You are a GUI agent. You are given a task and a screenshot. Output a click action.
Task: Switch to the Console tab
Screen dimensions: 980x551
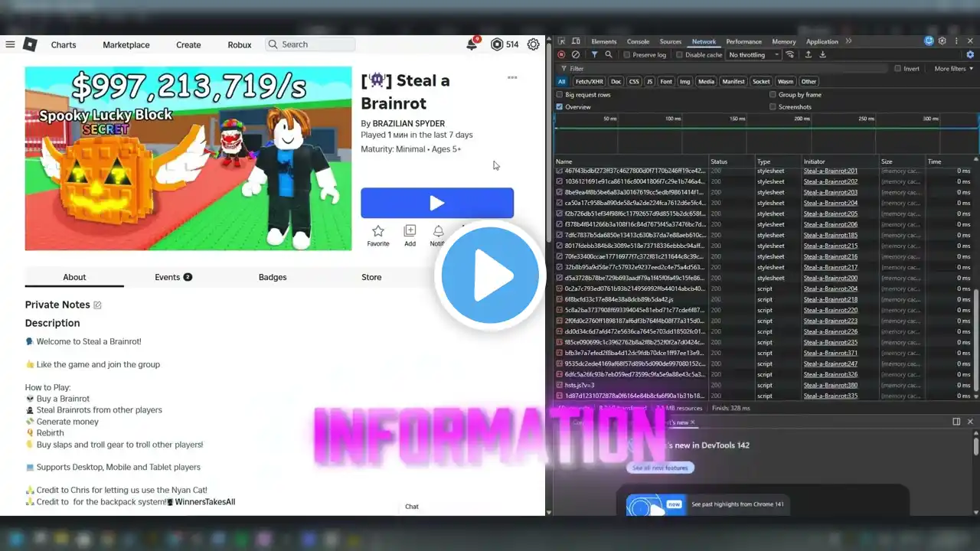[638, 41]
